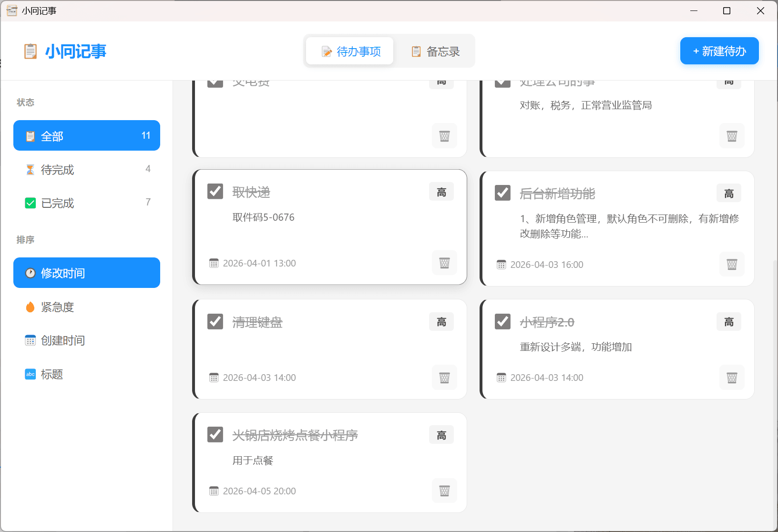This screenshot has height=532, width=778.
Task: Delete the 小程序2.0 task with trash icon
Action: (x=732, y=378)
